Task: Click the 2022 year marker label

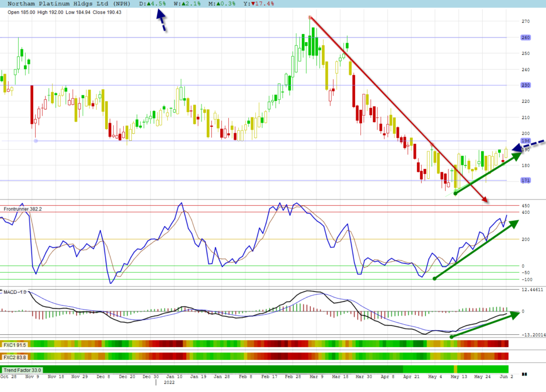Action: (169, 382)
